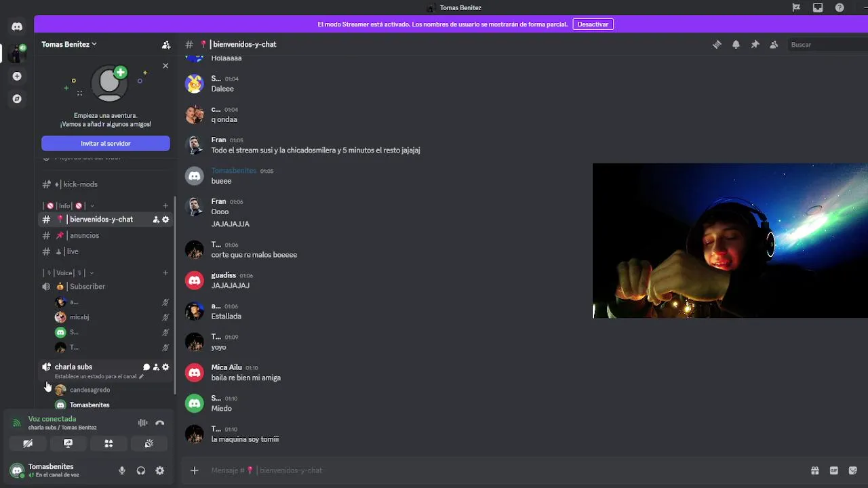Open the sticker picker icon
This screenshot has height=488, width=868.
853,470
